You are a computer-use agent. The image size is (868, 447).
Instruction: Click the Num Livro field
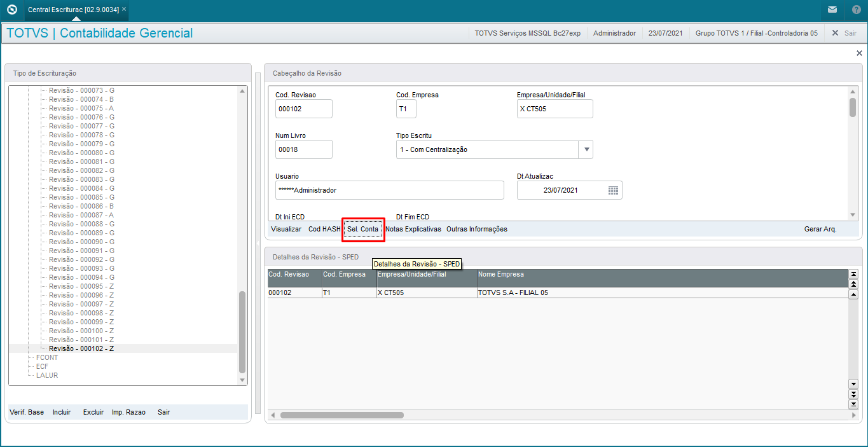(x=304, y=149)
